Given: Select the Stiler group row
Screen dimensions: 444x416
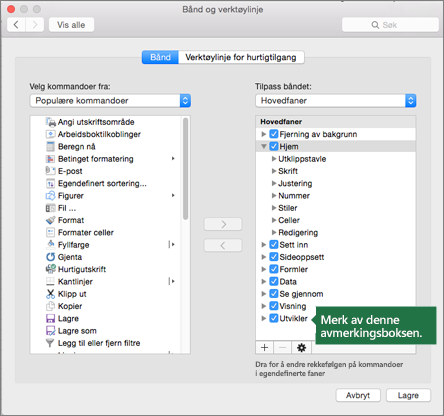Looking at the screenshot, I should [x=336, y=208].
